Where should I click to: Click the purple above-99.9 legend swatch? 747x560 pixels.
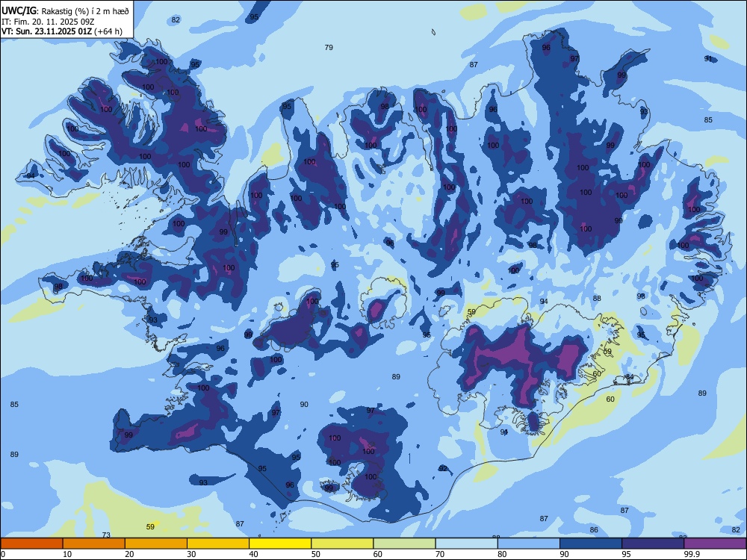tap(715, 544)
